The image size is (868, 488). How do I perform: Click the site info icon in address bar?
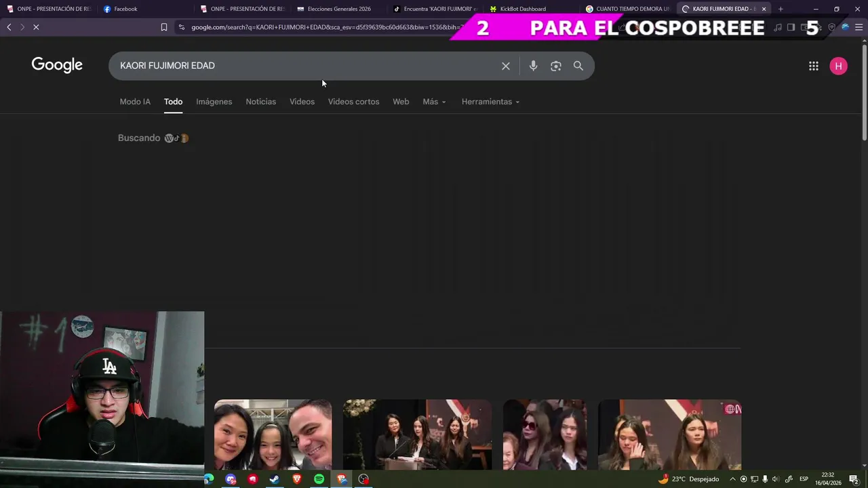181,27
